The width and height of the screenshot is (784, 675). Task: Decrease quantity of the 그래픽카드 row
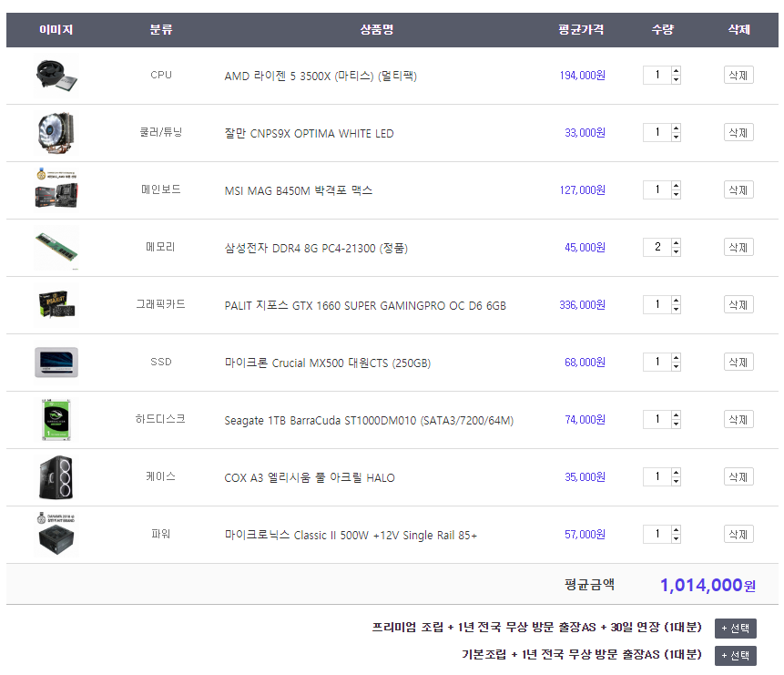click(x=676, y=309)
